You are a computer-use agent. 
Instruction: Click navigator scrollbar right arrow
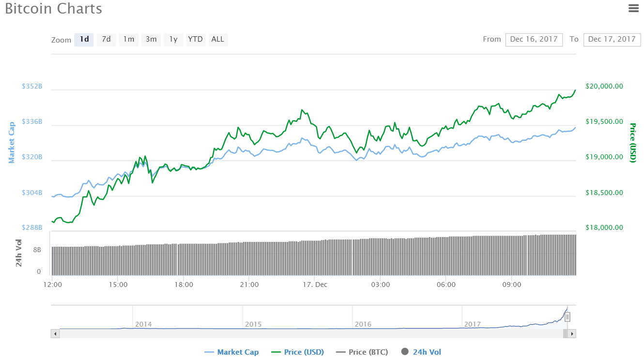(x=572, y=333)
